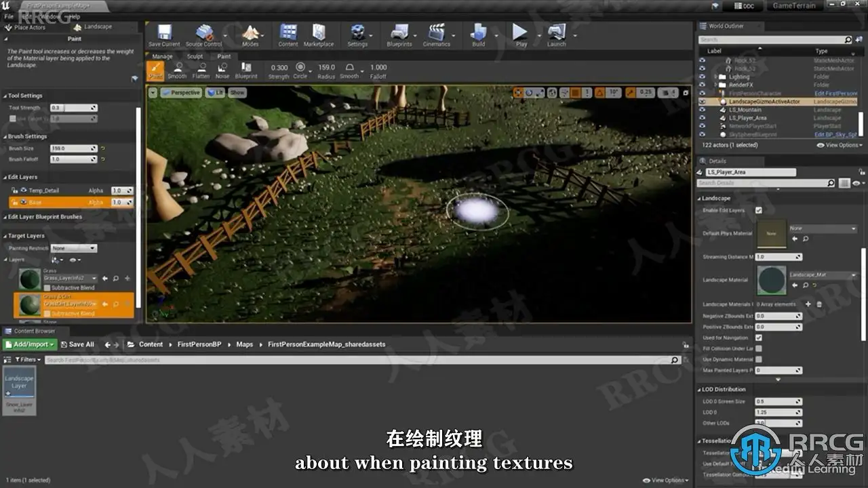Select the landscape Smooth tool
Viewport: 868px width, 488px height.
coord(178,70)
